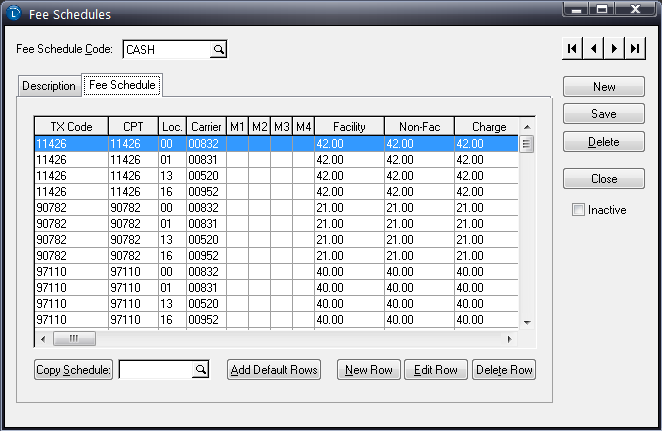The image size is (662, 431).
Task: Click in the Fee Schedule Code field
Action: coord(167,49)
